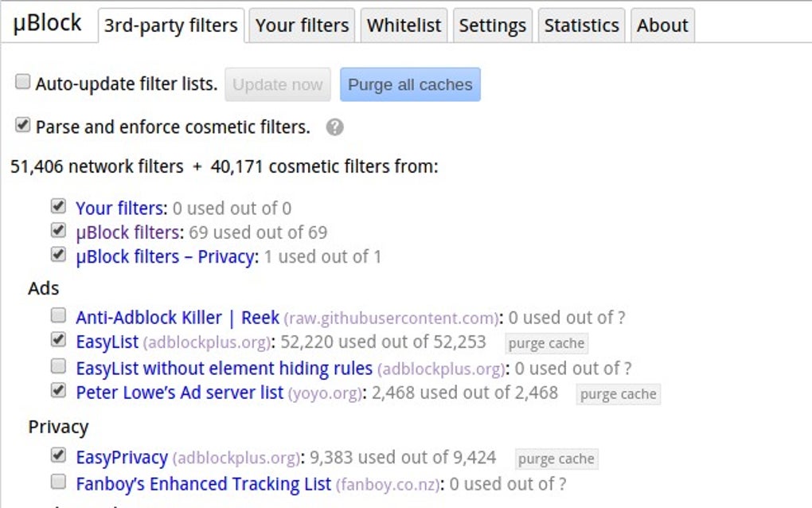The image size is (812, 508).
Task: Purge cache for EasyPrivacy
Action: [556, 459]
